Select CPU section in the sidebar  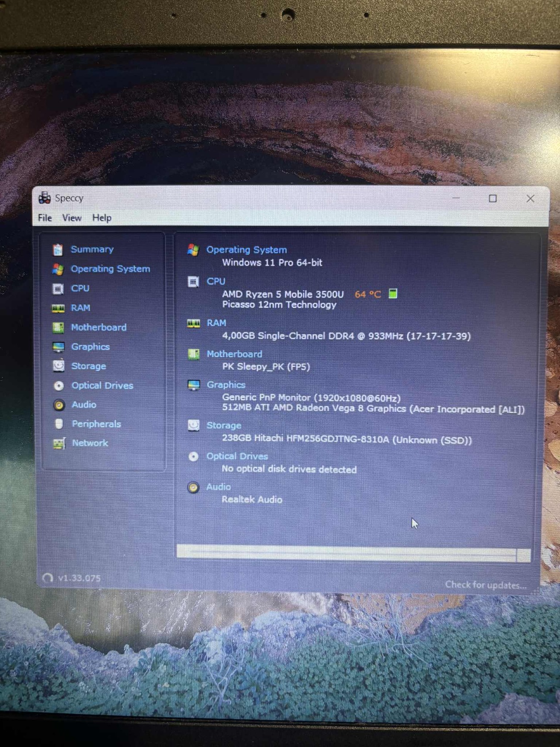coord(80,289)
